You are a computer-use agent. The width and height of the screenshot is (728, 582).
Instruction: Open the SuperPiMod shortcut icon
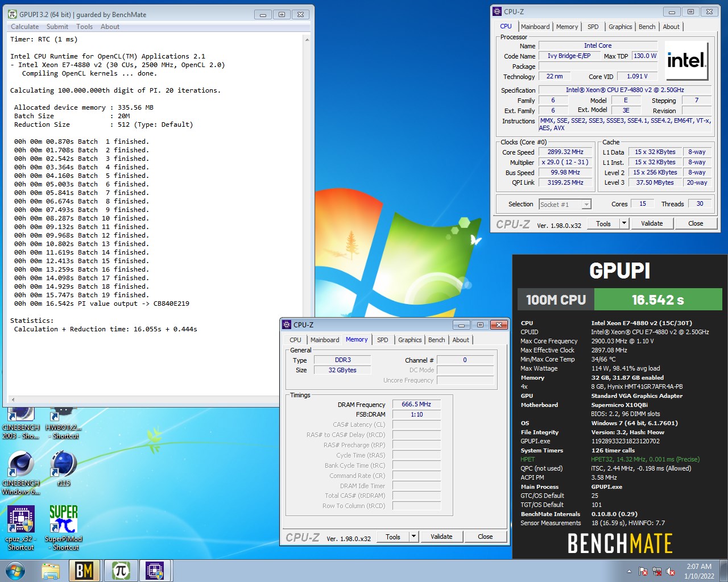(63, 528)
